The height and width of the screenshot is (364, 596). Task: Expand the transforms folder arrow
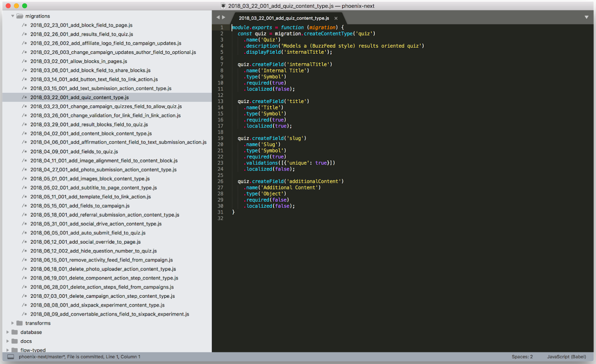[x=12, y=323]
